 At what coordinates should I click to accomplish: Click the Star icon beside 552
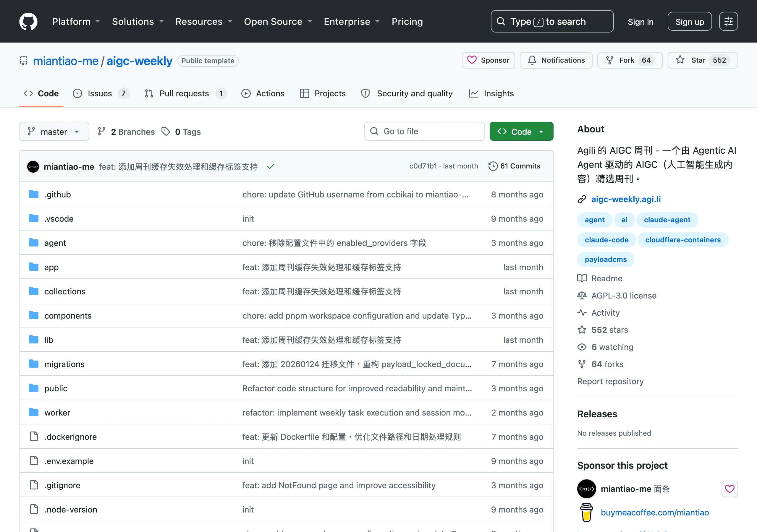(x=680, y=60)
